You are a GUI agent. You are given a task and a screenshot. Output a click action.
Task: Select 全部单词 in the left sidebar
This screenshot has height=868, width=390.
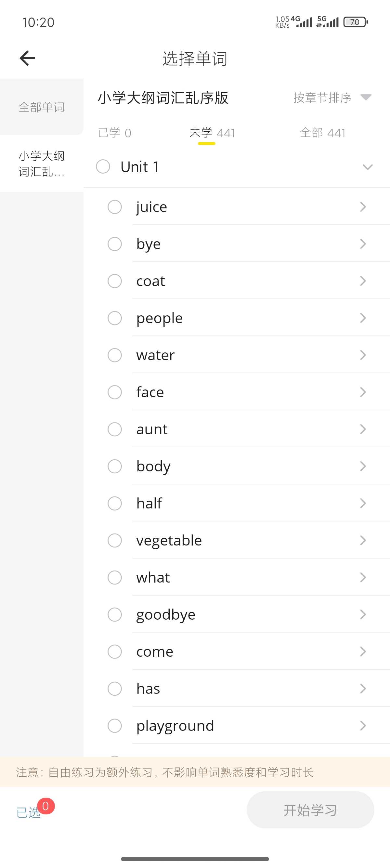point(41,107)
